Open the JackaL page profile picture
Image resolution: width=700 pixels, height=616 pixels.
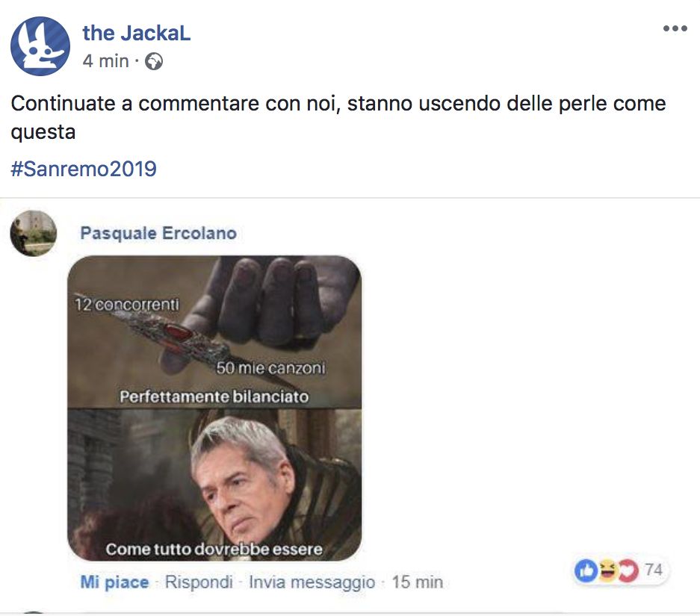[40, 46]
